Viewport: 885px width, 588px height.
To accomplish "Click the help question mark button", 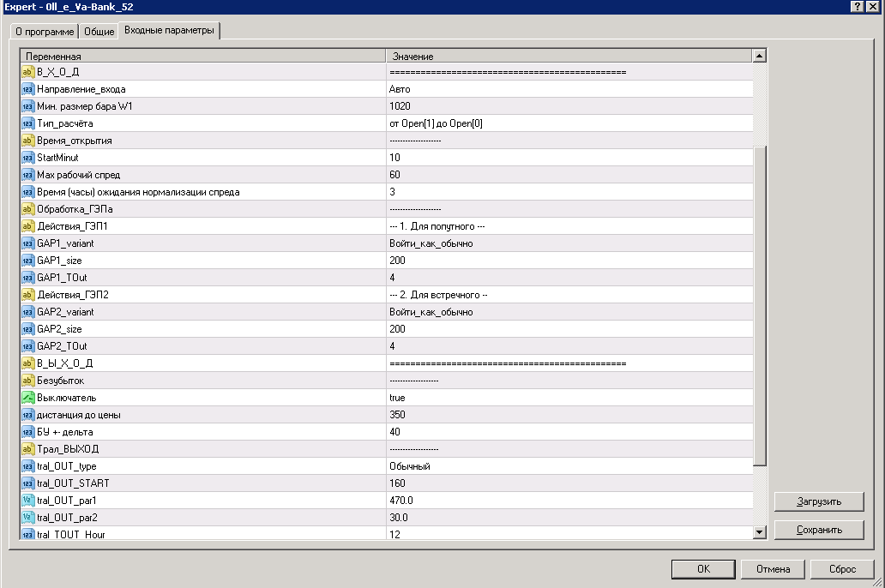I will 858,6.
